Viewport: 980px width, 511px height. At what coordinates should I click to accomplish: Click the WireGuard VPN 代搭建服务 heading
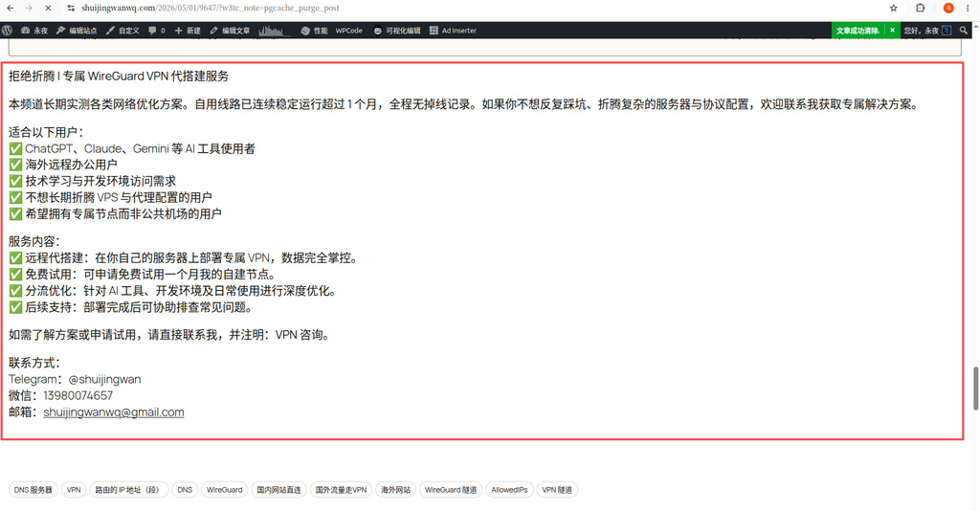[119, 77]
